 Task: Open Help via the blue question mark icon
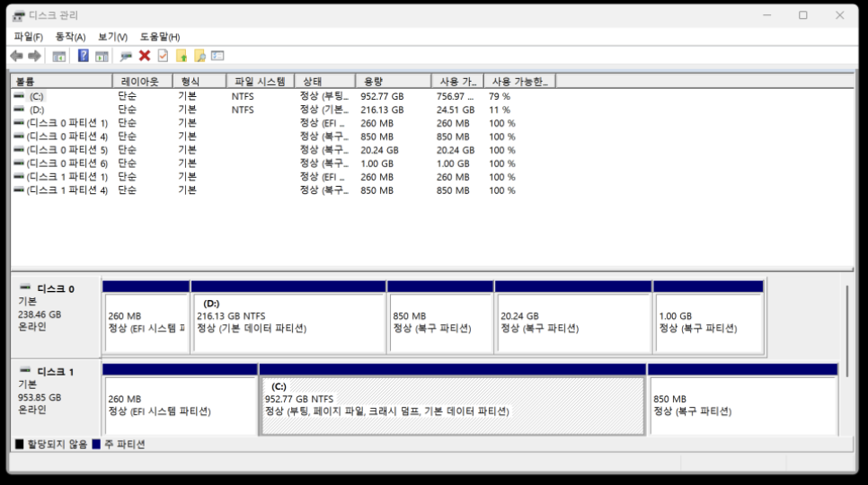[83, 56]
